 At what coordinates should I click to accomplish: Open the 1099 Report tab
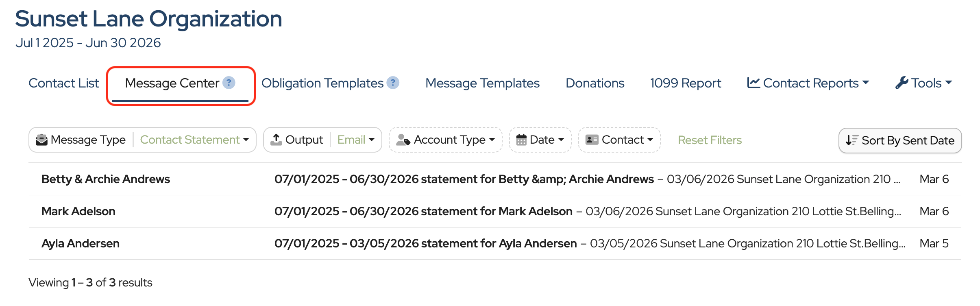click(685, 83)
